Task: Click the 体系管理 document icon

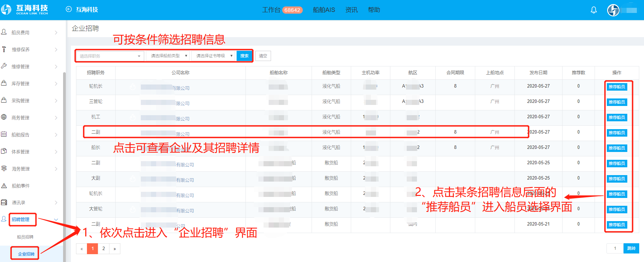Action: (4, 151)
